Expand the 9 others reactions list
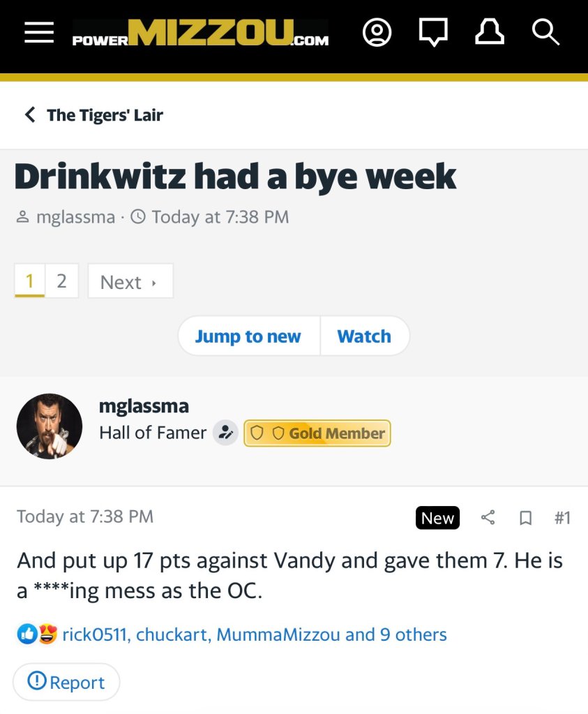 point(412,634)
